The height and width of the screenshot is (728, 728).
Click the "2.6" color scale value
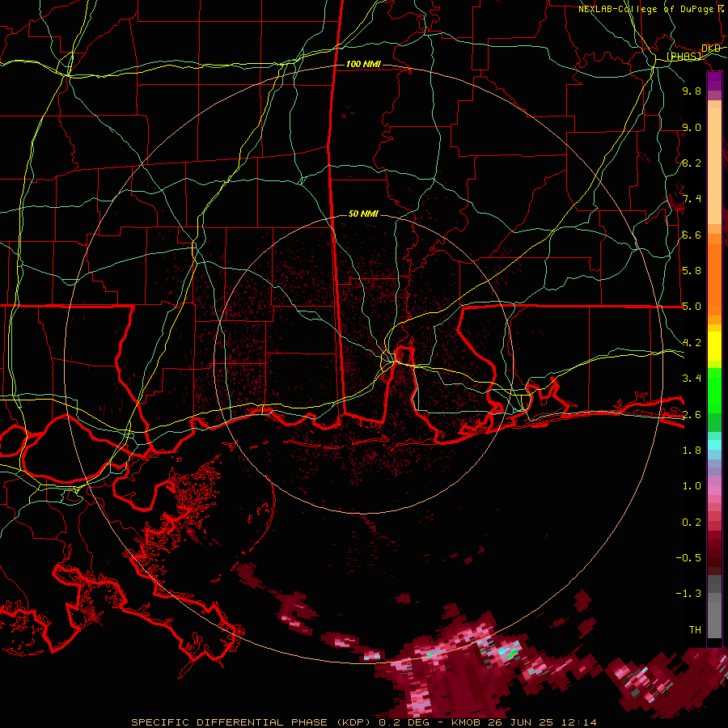click(692, 415)
